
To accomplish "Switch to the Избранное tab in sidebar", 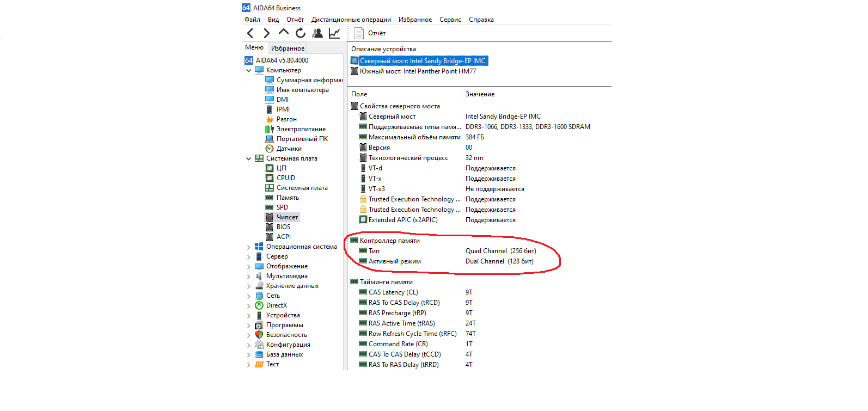I will [288, 48].
